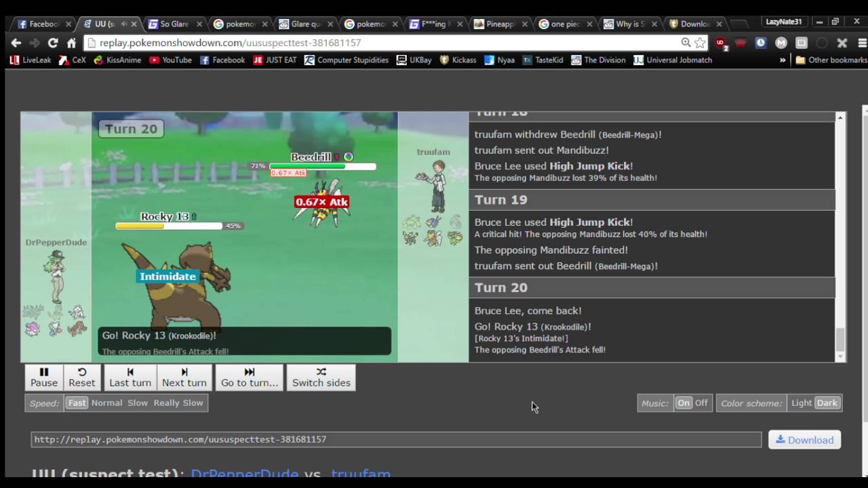Bookmark this page with the star icon
This screenshot has width=868, height=488.
click(x=700, y=43)
